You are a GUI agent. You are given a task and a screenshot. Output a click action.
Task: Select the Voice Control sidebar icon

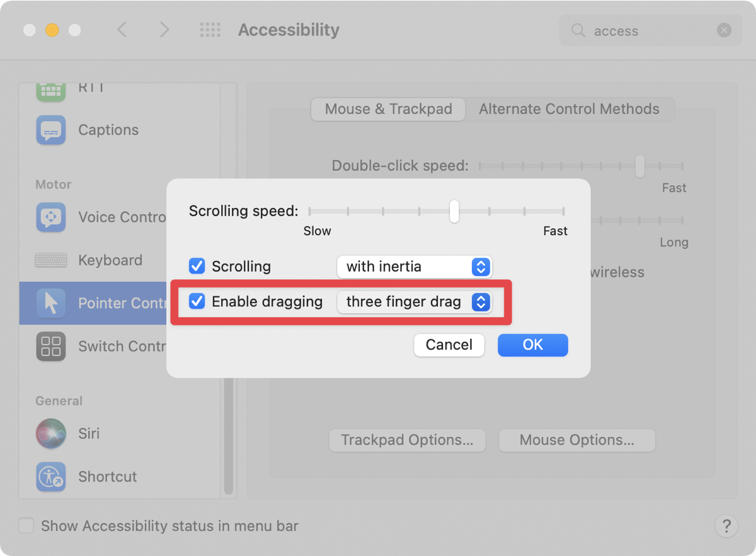click(x=51, y=217)
